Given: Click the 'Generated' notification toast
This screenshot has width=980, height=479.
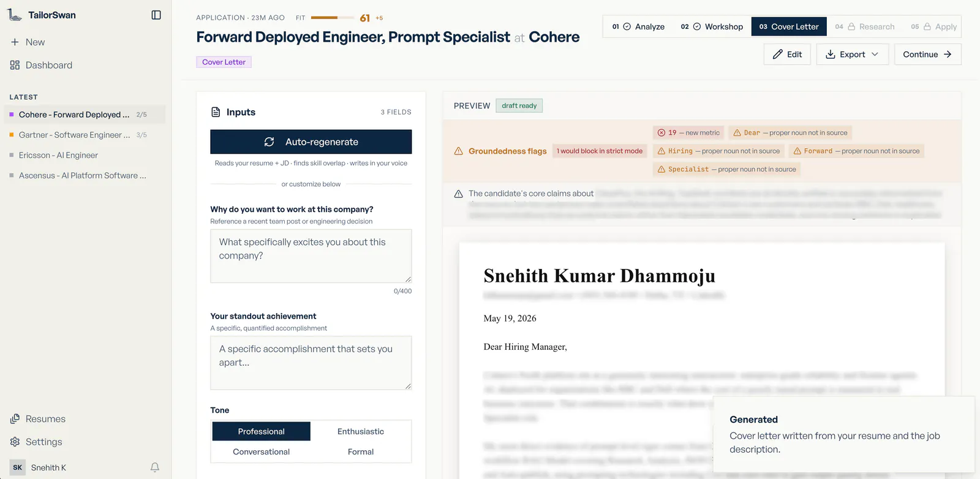Looking at the screenshot, I should tap(844, 434).
